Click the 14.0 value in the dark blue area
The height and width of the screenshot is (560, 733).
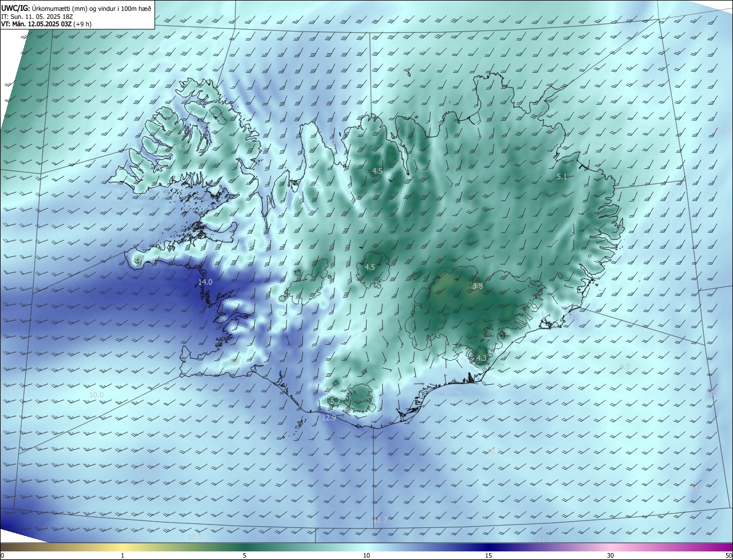point(205,282)
